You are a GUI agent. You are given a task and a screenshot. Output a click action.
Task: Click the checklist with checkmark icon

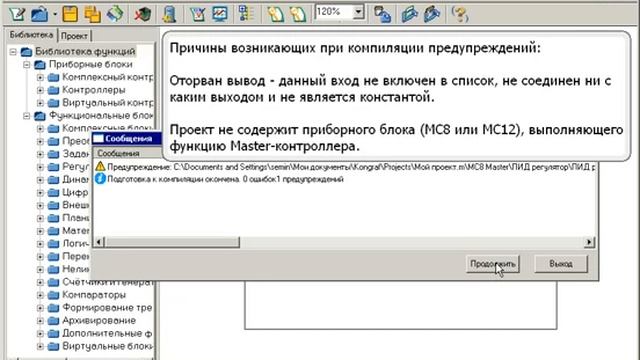coord(198,14)
